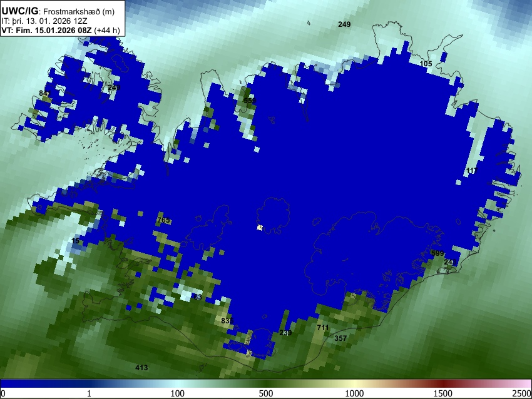This screenshot has width=532, height=399.
Task: Click the 413 value over the southern sea
Action: [x=141, y=368]
